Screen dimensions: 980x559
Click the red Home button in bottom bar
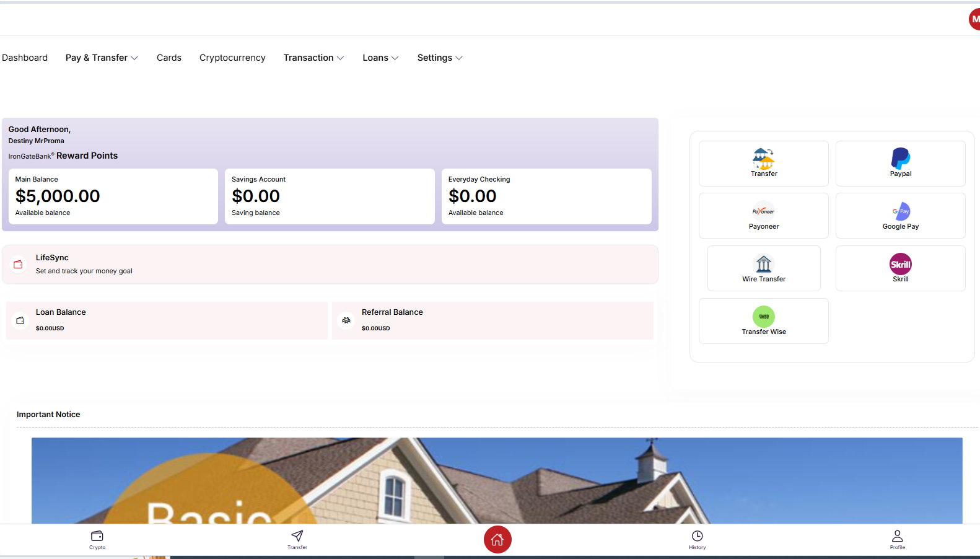point(497,540)
